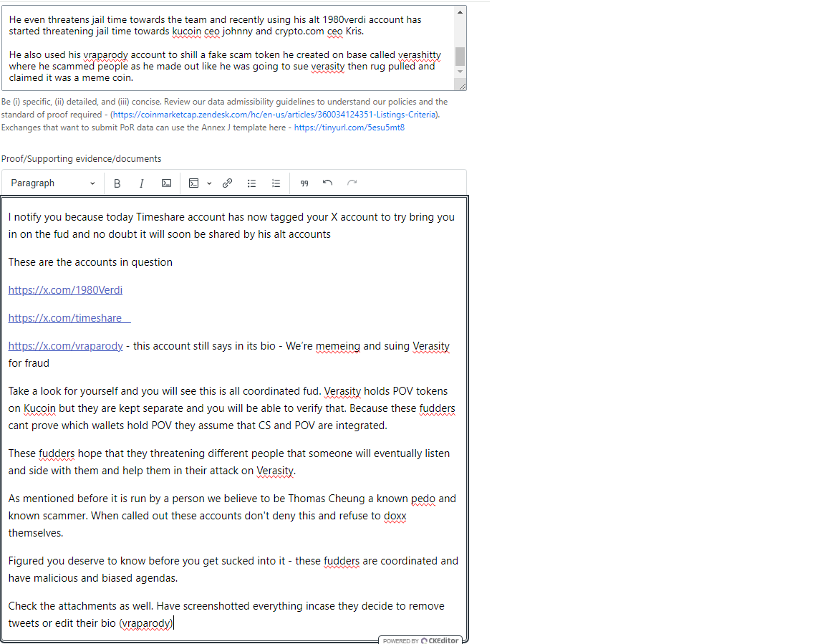Open the tinyurl Annex J template link
The width and height of the screenshot is (825, 644).
(349, 128)
